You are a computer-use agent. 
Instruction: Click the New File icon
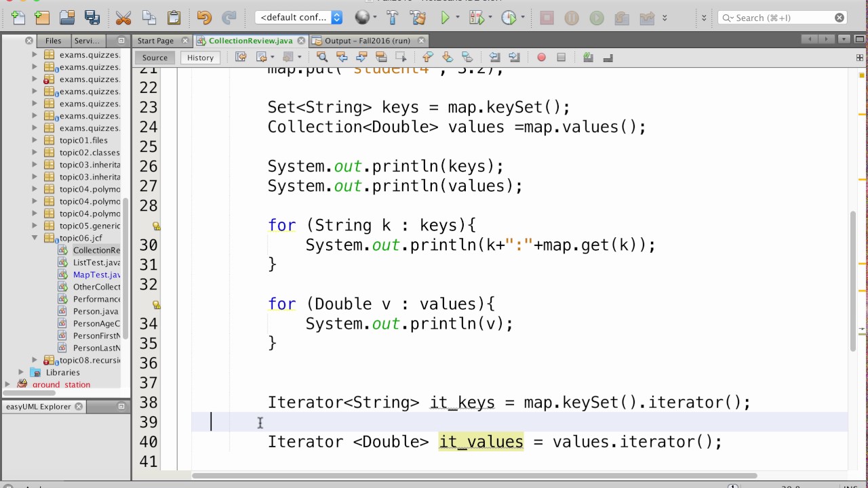point(18,18)
